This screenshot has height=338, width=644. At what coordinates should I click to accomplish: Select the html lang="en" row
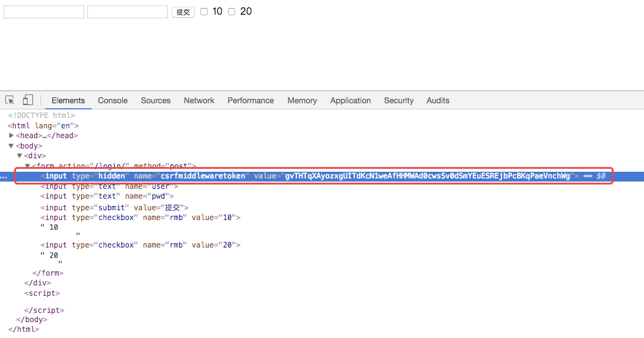pyautogui.click(x=43, y=126)
